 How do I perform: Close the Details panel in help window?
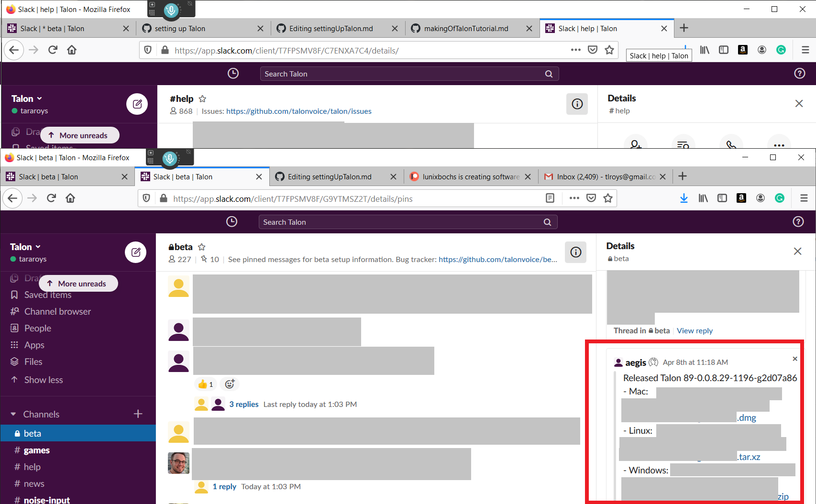point(799,103)
